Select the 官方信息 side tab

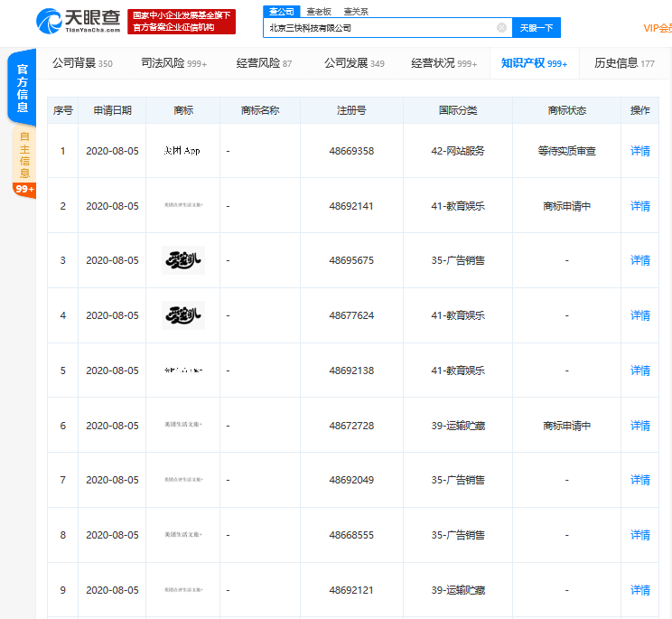(x=22, y=89)
